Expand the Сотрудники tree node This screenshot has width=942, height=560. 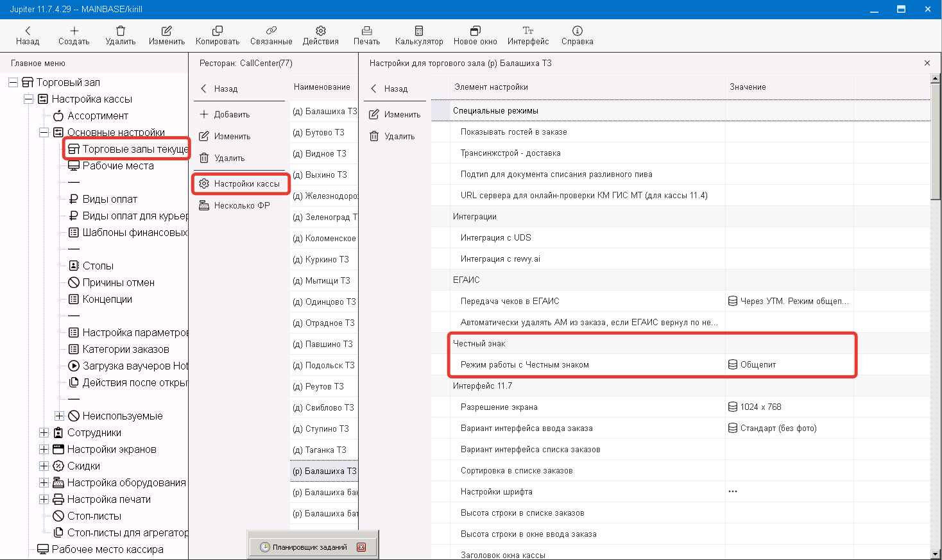point(44,432)
